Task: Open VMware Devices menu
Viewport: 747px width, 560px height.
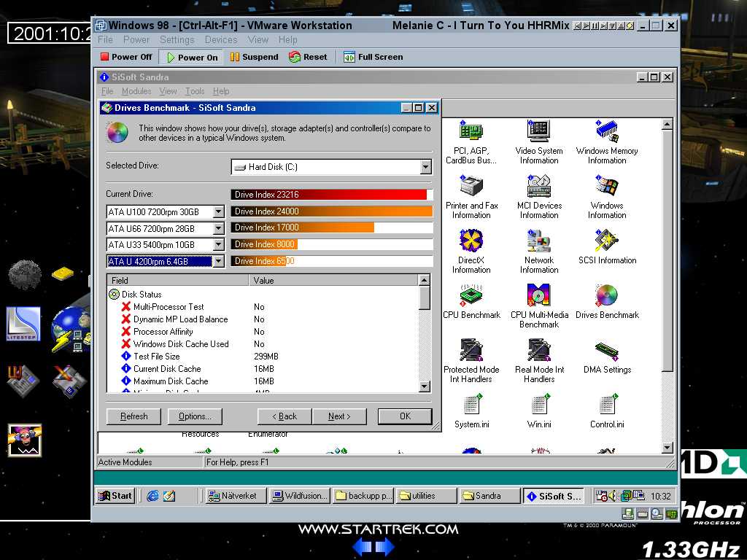Action: [x=221, y=39]
